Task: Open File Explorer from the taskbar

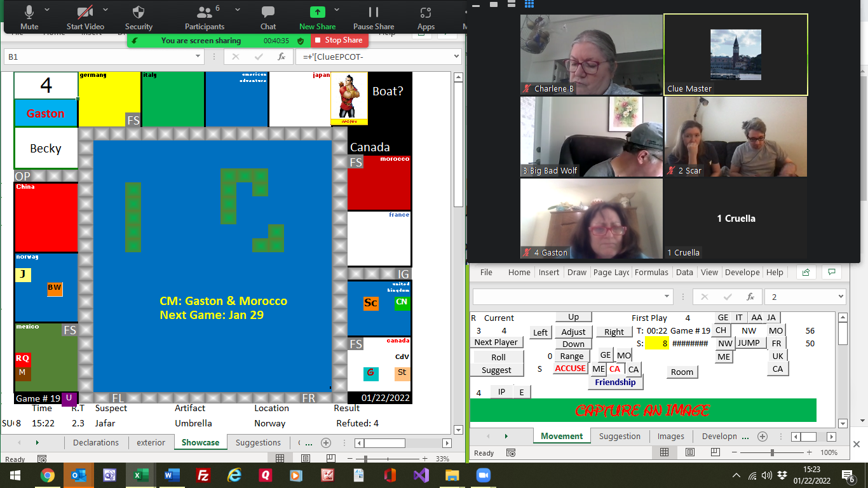Action: [452, 475]
